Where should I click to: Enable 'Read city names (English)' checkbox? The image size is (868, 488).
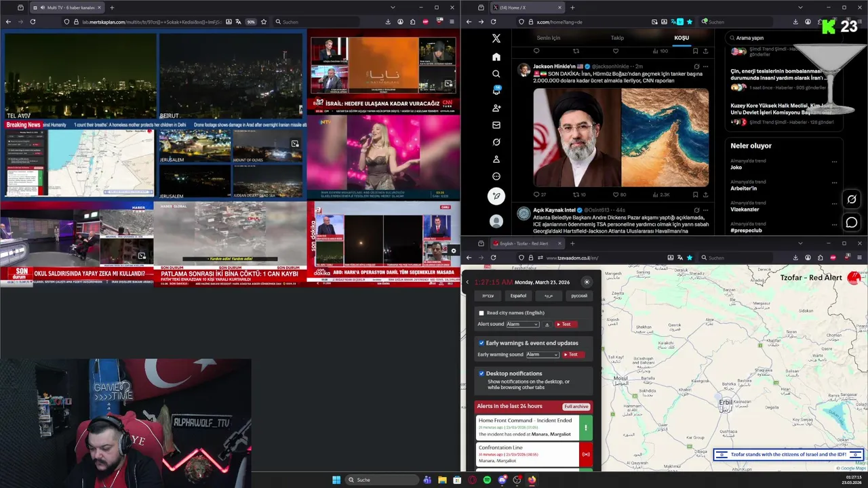(x=481, y=313)
